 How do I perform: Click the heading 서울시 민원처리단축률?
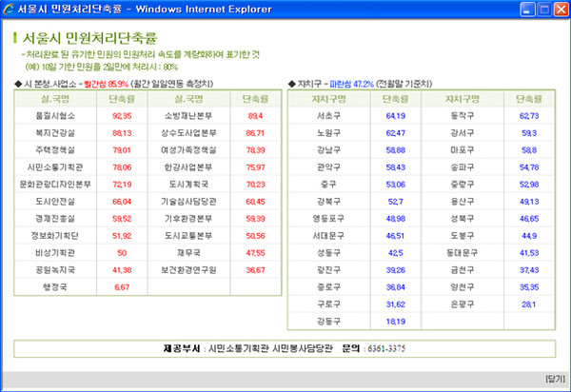(x=89, y=38)
